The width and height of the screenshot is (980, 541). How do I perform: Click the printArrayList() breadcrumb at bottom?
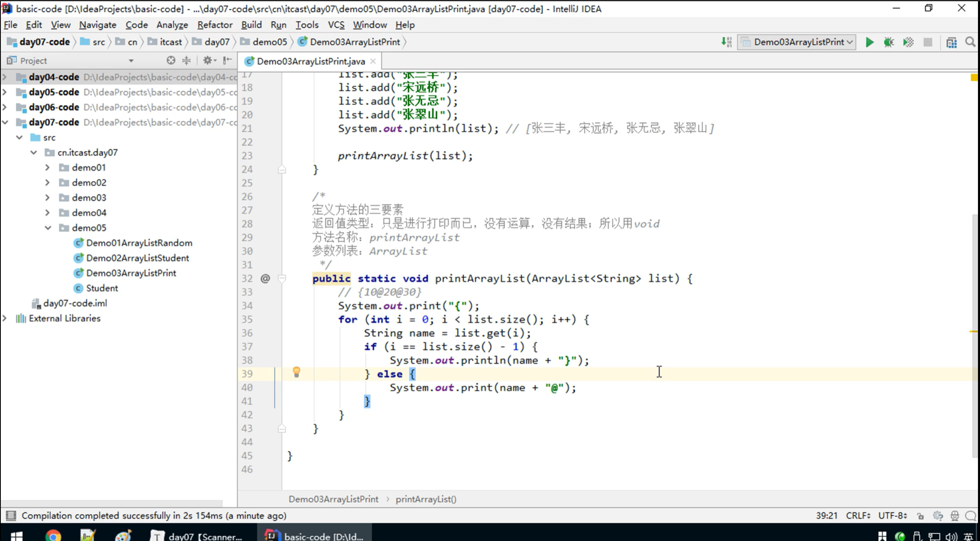(426, 499)
